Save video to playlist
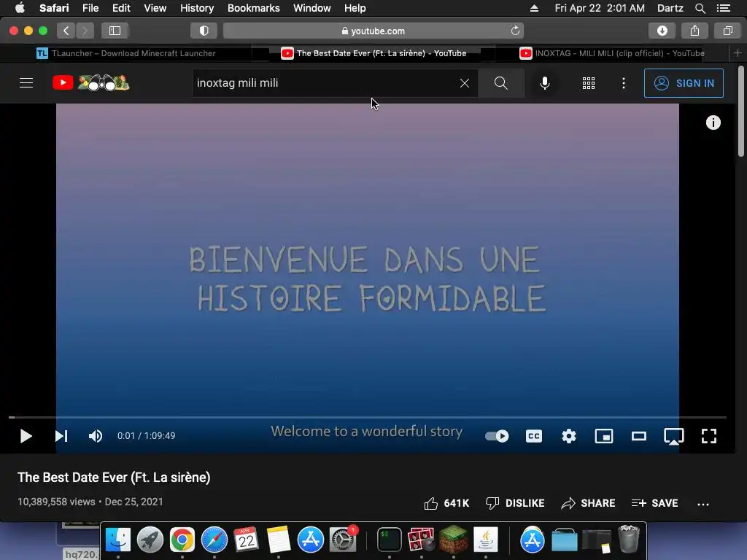The width and height of the screenshot is (747, 560). (x=654, y=503)
